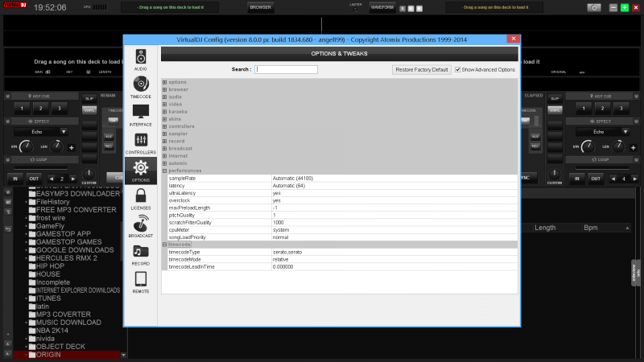This screenshot has height=362, width=644.
Task: Toggle left deck AUX button
Action: [x=109, y=136]
